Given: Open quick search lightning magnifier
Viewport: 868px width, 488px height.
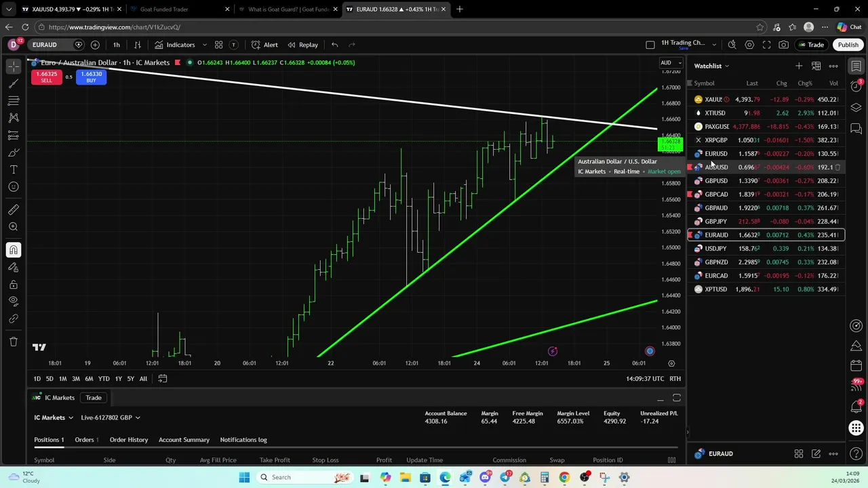Looking at the screenshot, I should click(732, 45).
